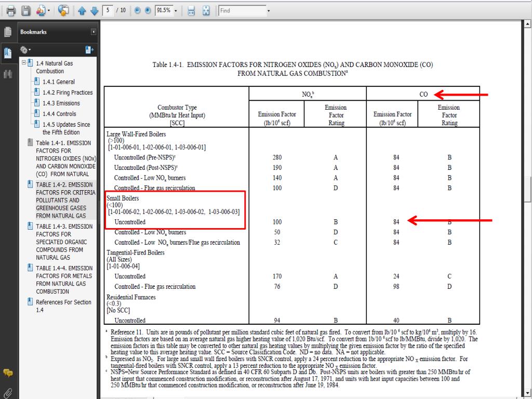Click the table title 'Table 1.4-1. EMISSION FACTORS'
This screenshot has width=532, height=399.
[292, 69]
